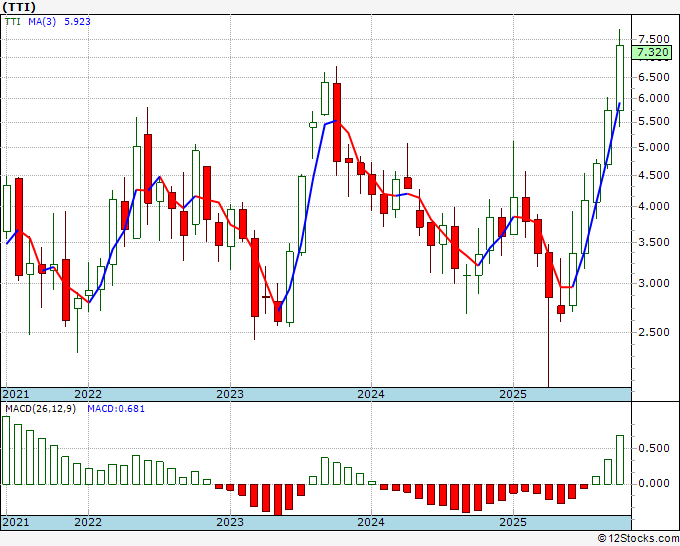The height and width of the screenshot is (546, 680).
Task: Click 2025 on the price chart timeline
Action: [513, 394]
